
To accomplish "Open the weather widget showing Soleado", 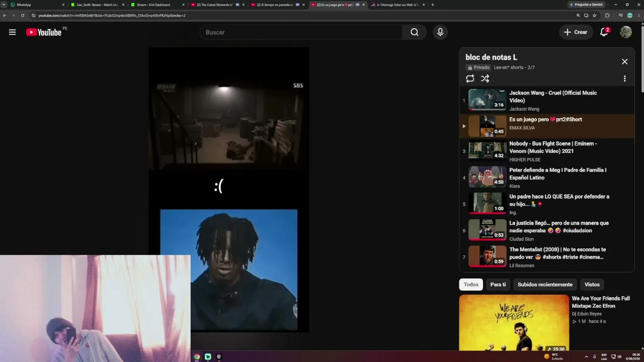I will [x=553, y=356].
